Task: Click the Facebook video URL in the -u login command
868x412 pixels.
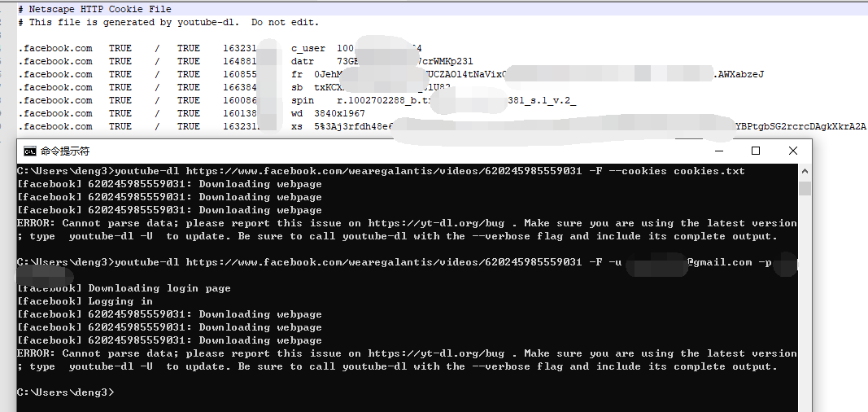Action: coord(384,262)
